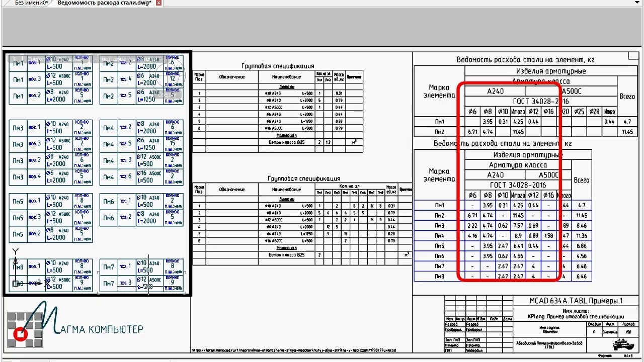Click the quantity 12 cell in the Пм2 поз.4 block

[173, 79]
